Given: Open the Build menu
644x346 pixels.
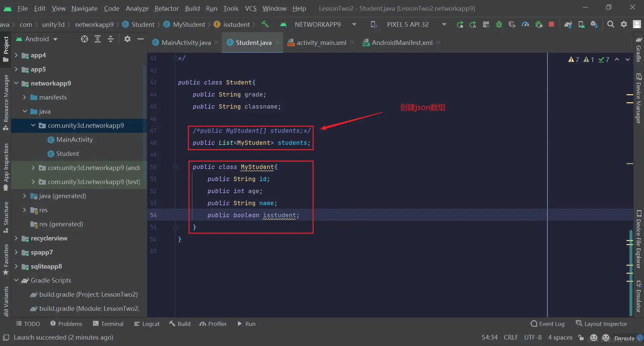Looking at the screenshot, I should (x=192, y=8).
